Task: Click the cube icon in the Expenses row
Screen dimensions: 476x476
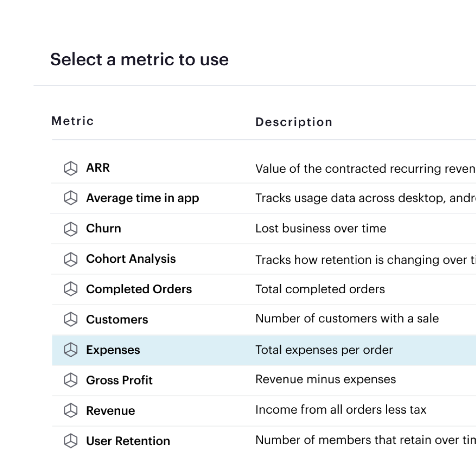Action: click(x=71, y=350)
